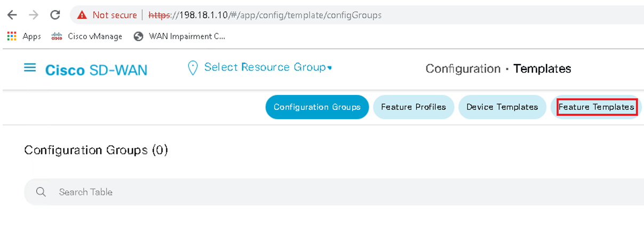Click the Configuration · Templates page title

click(x=498, y=68)
